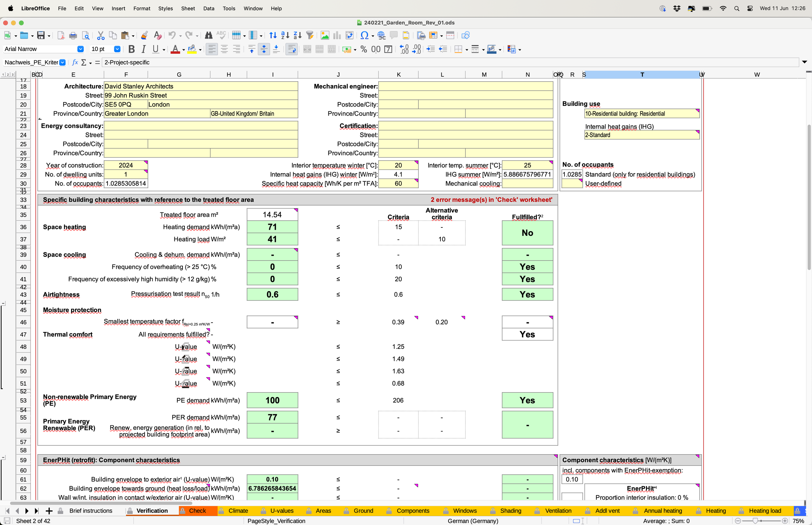Open the font size dropdown
Image resolution: width=812 pixels, height=525 pixels.
(x=117, y=49)
